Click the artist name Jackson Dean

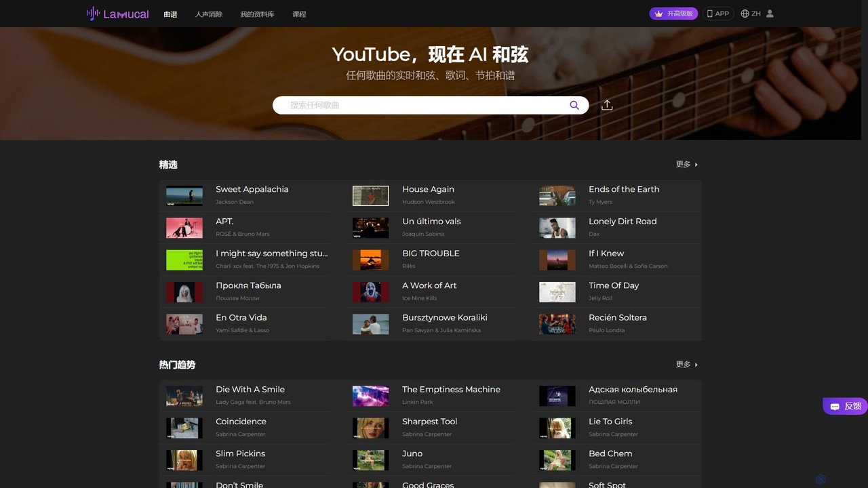(x=235, y=202)
